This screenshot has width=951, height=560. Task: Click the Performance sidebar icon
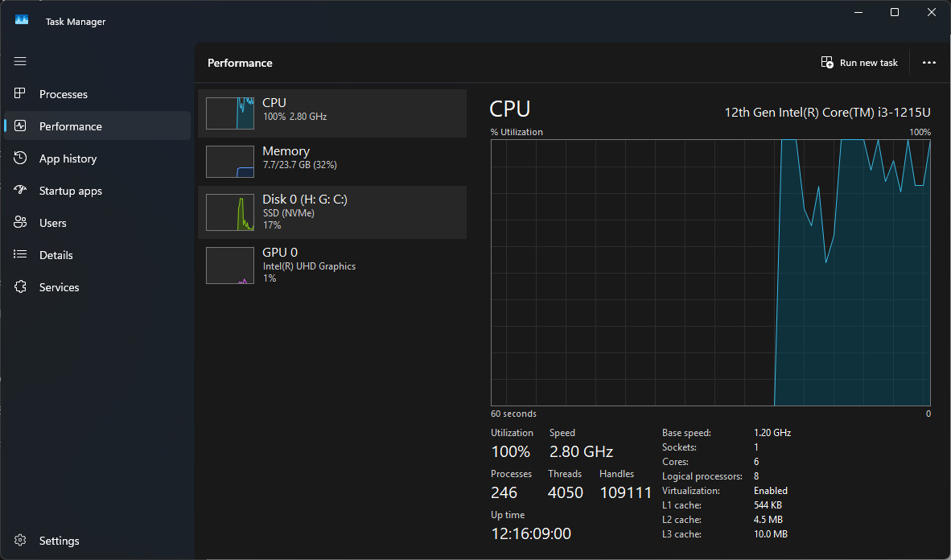[20, 126]
